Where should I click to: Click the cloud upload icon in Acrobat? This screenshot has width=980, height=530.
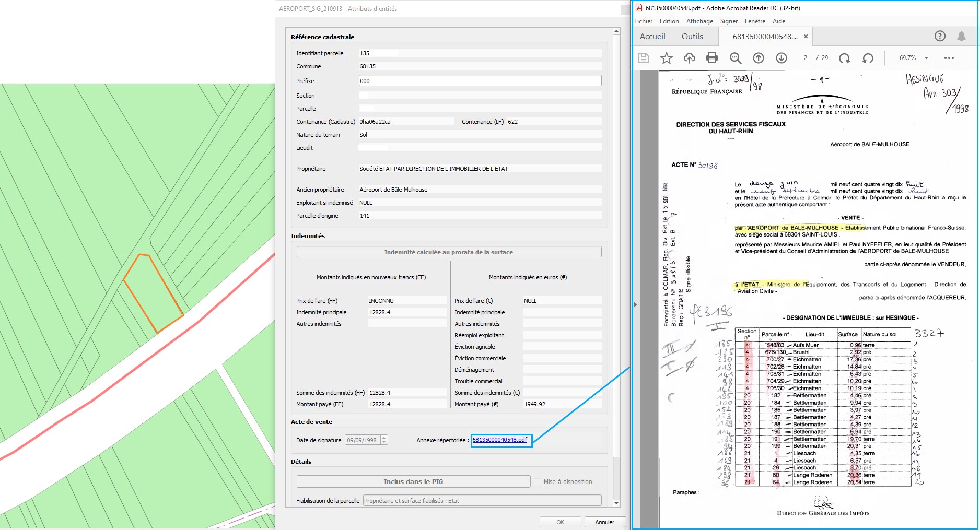690,58
